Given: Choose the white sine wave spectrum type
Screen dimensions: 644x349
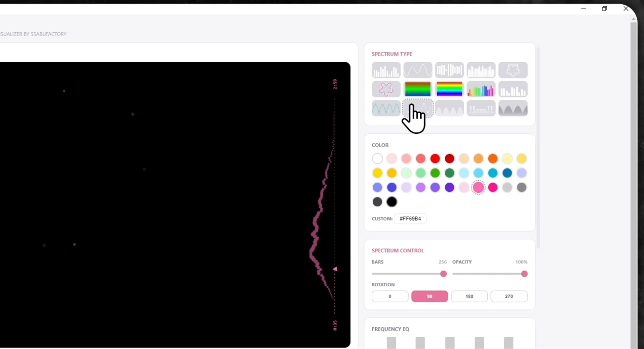Looking at the screenshot, I should tap(418, 70).
